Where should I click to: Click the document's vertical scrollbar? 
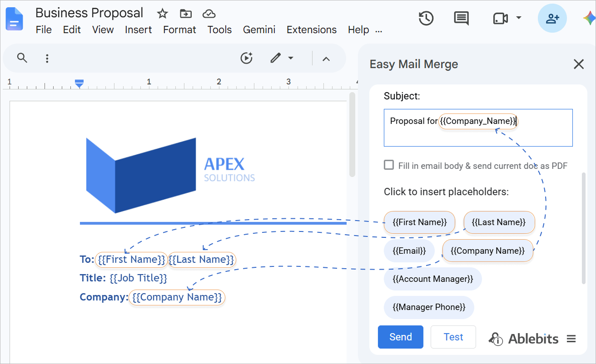click(352, 135)
